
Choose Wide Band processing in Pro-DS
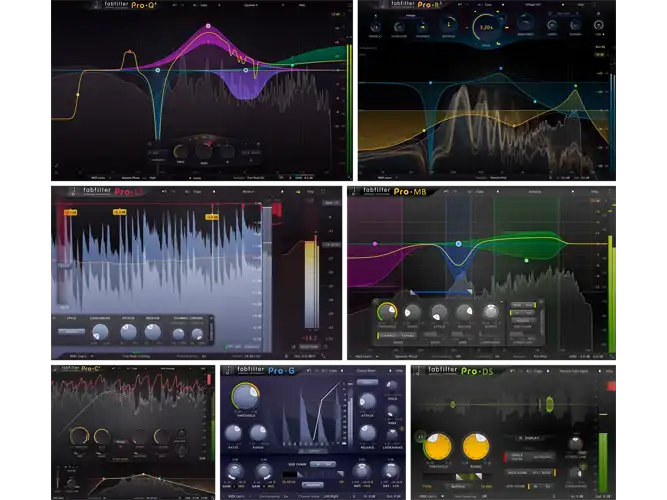click(517, 473)
